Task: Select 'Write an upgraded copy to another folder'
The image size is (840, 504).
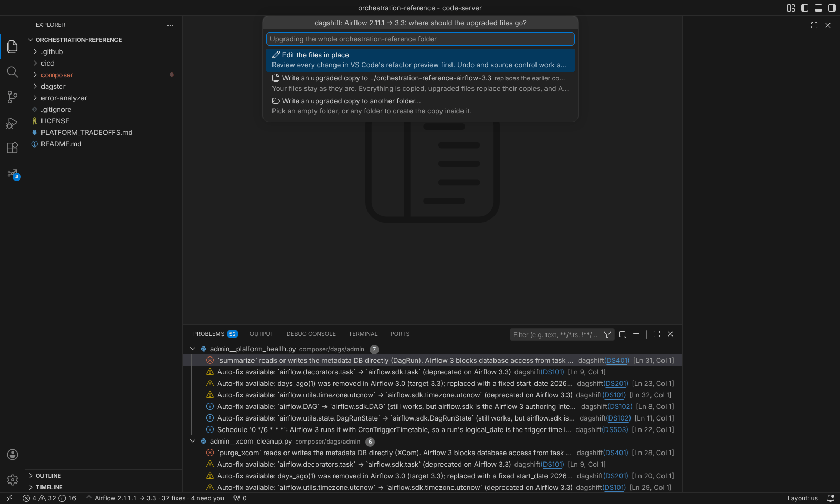Action: coord(421,106)
